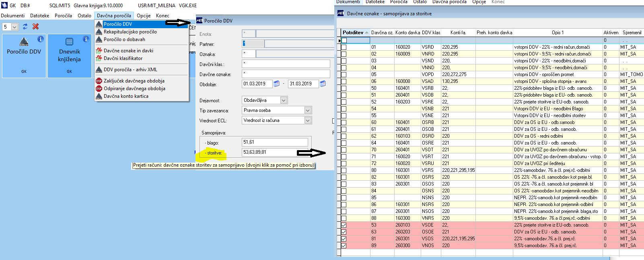Open Davčni klasifikator entry
Viewport: 644px width, 260px height.
click(x=142, y=58)
